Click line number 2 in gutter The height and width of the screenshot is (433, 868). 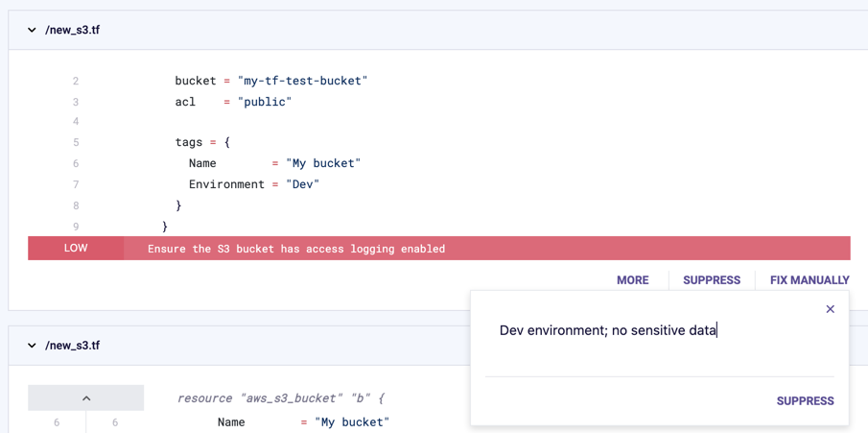coord(76,82)
